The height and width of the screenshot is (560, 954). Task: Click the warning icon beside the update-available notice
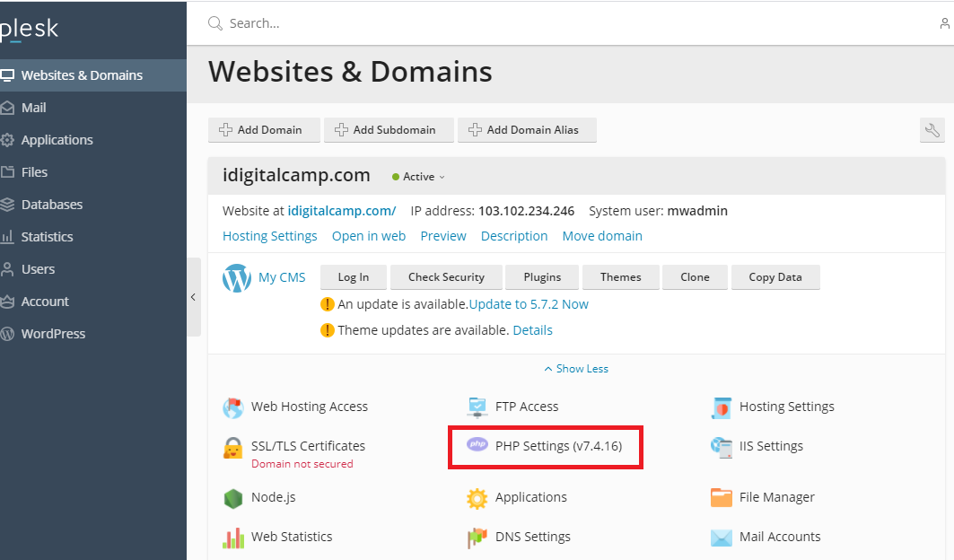point(328,304)
